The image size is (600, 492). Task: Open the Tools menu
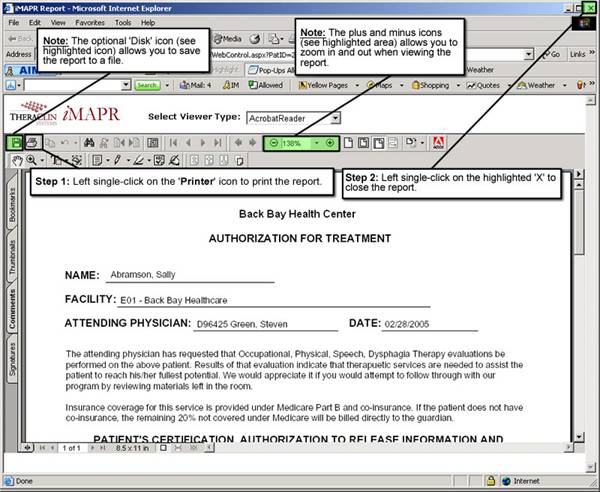123,21
